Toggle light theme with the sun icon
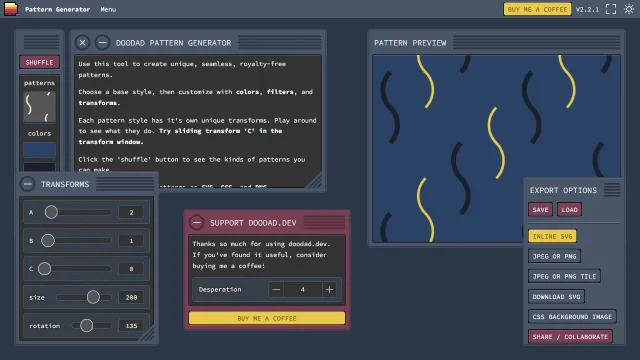 (x=629, y=9)
